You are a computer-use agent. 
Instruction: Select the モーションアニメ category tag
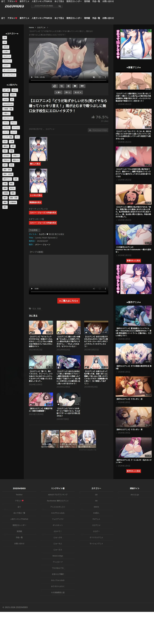(x=9, y=75)
